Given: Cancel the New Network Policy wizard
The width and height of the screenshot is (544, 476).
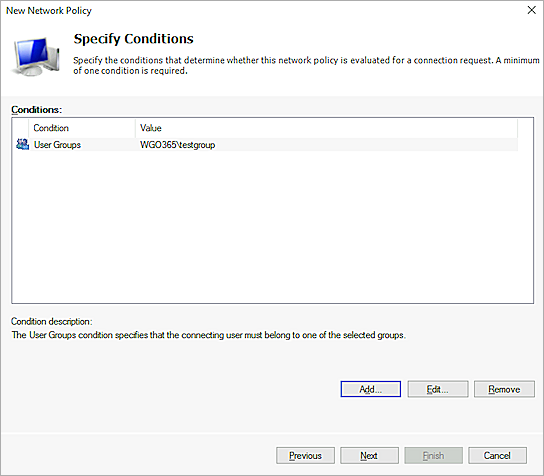Looking at the screenshot, I should (497, 456).
